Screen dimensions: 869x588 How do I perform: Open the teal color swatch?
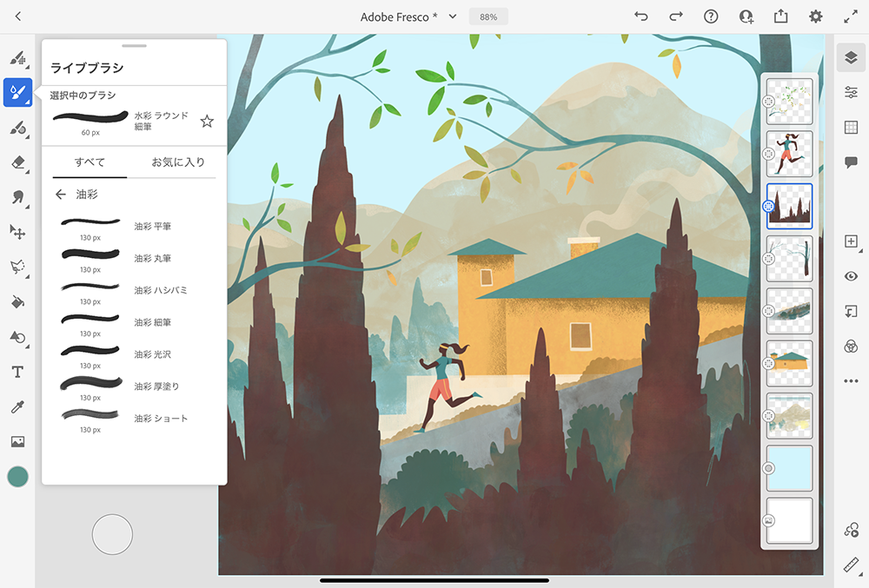17,476
